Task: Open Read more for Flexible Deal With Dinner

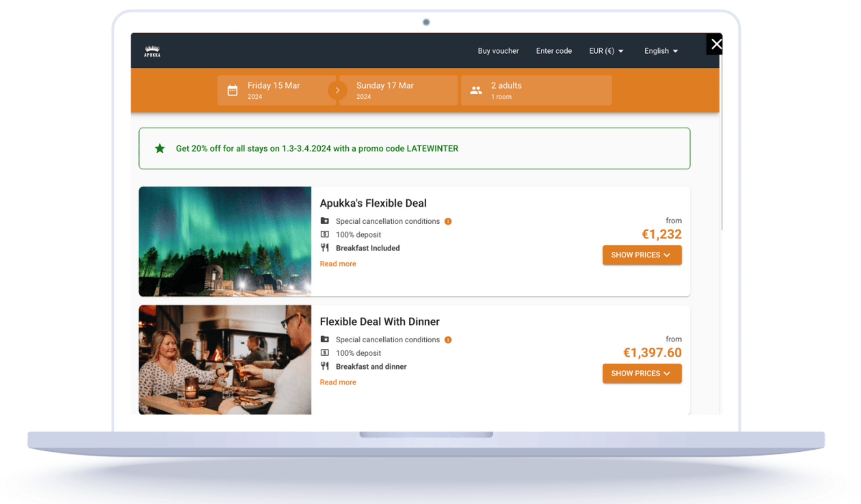Action: [338, 382]
